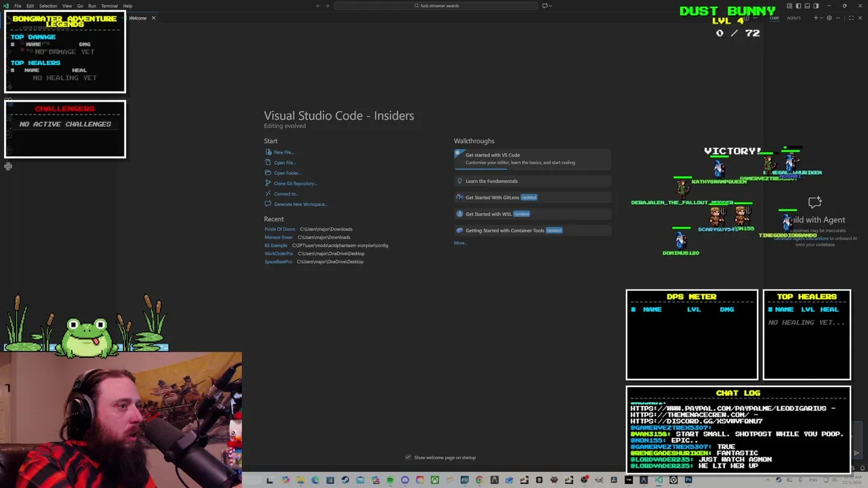Screen dimensions: 868x488
Task: Expand the Copilot chat dropdown chevron
Action: coord(550,5)
